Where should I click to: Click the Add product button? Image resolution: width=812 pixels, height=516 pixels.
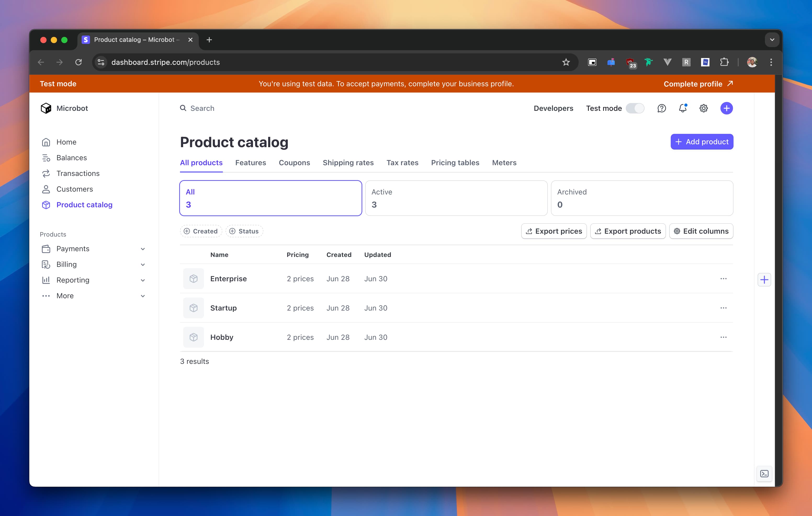coord(702,142)
